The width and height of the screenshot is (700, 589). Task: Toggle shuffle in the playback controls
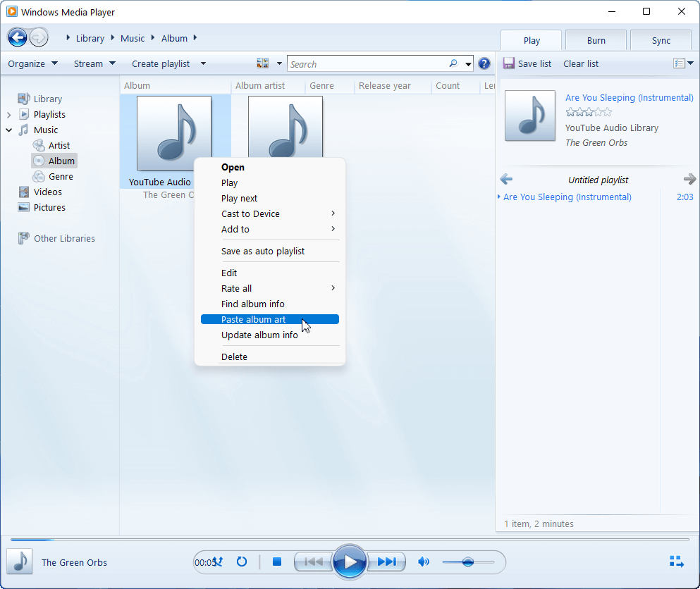218,562
